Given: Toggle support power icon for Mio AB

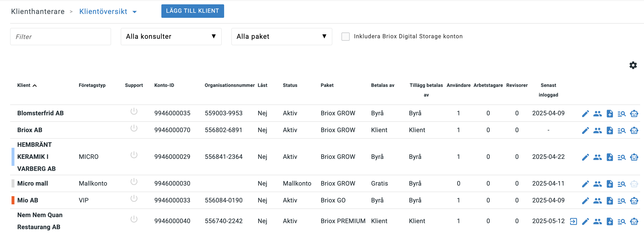Looking at the screenshot, I should (x=134, y=199).
